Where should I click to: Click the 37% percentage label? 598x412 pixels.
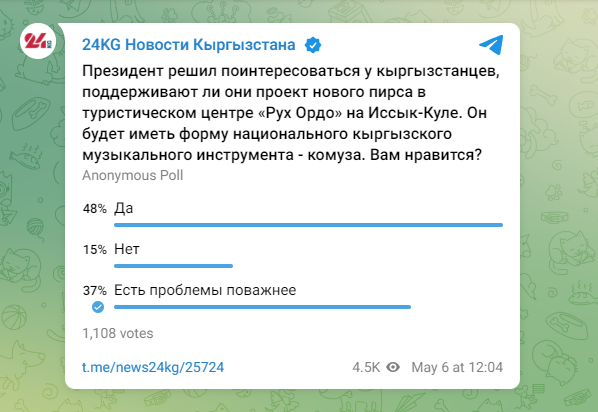pyautogui.click(x=95, y=291)
